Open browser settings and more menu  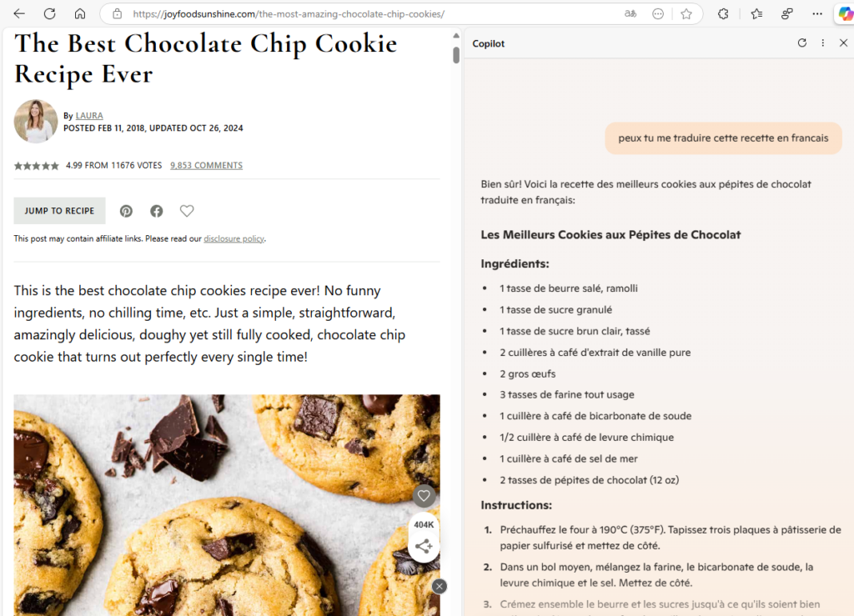click(x=817, y=13)
